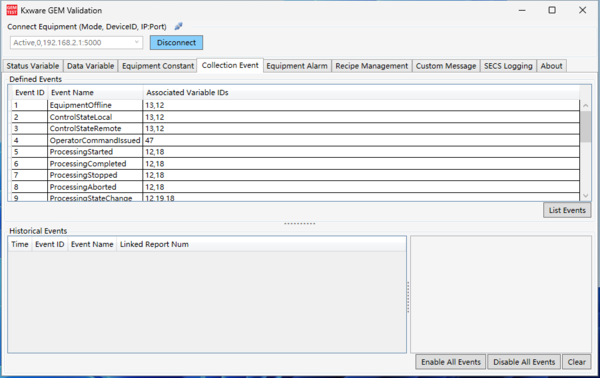Click variable IDs 12,19,18 cell
Image resolution: width=600 pixels, height=378 pixels.
[x=361, y=197]
